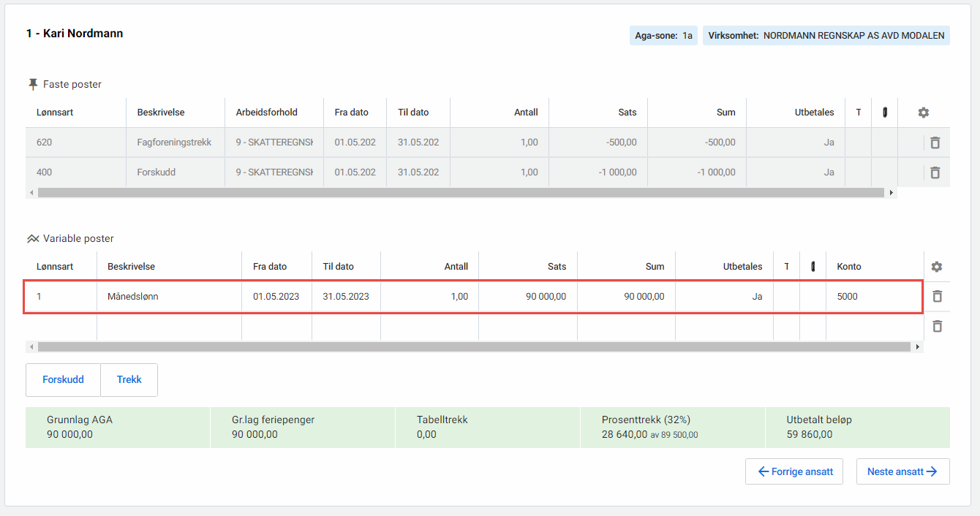
Task: Click the Utbetales cell showing Ja for Månedslønn
Action: click(x=724, y=297)
